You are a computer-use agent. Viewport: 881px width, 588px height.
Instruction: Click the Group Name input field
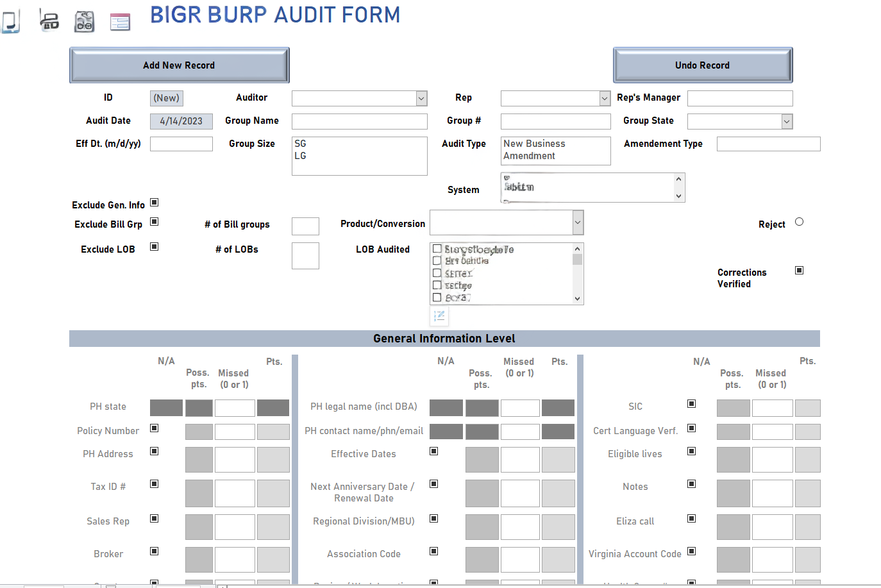coord(360,121)
